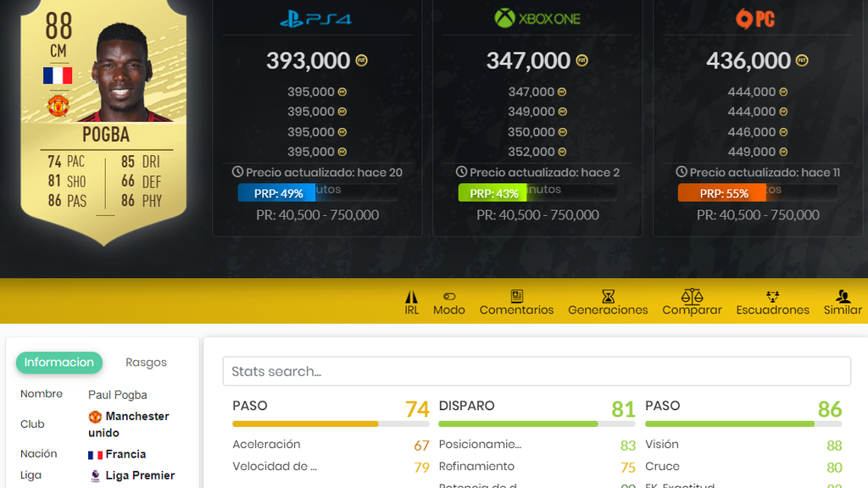The width and height of the screenshot is (868, 488).
Task: Click the Modo toggle icon
Action: [449, 297]
